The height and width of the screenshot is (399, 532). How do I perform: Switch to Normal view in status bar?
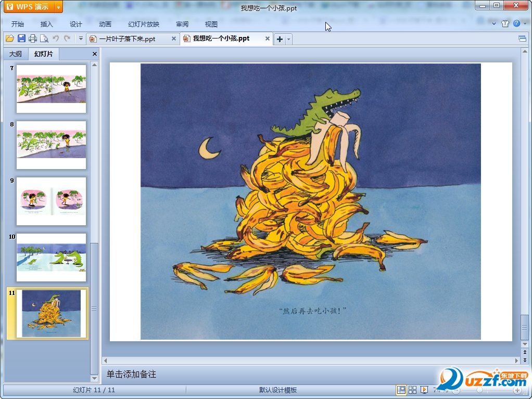point(401,390)
